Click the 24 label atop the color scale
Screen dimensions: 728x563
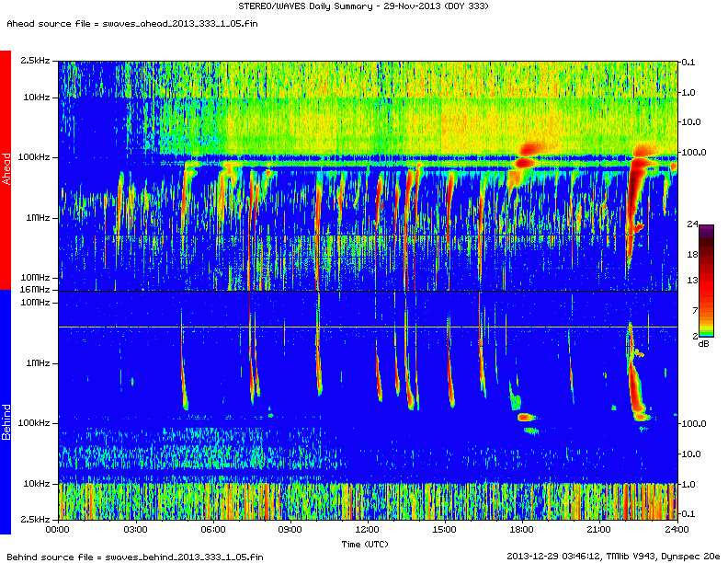694,224
